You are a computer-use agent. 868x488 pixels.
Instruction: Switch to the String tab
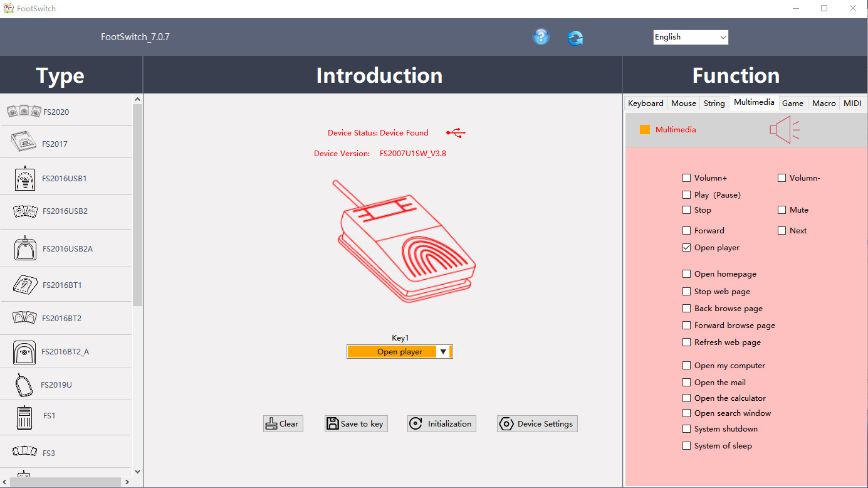point(714,103)
